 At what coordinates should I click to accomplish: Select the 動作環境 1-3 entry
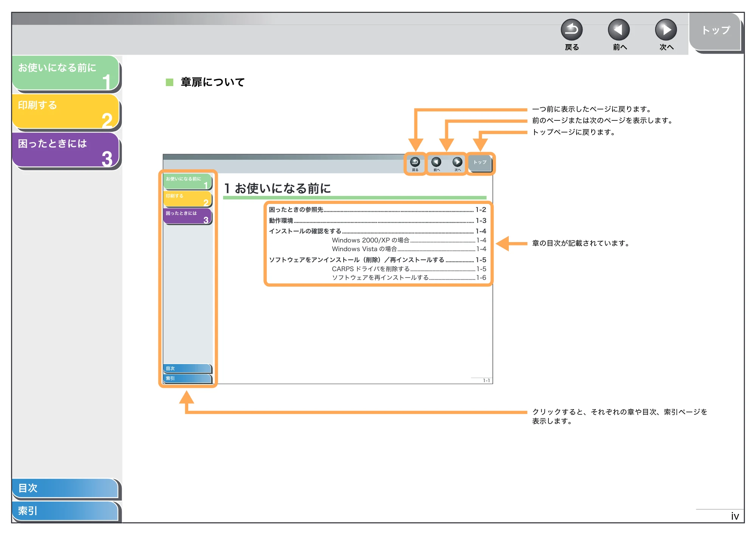(x=377, y=221)
